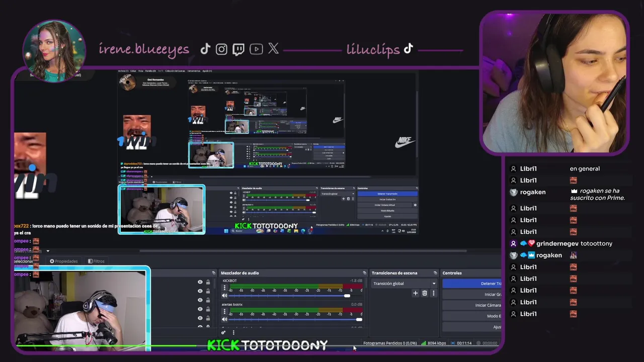
Task: Click Windows Start icon in captured taskbar
Action: click(225, 231)
